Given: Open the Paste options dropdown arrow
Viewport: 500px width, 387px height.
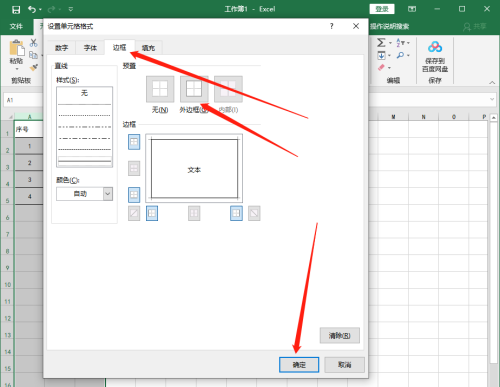Looking at the screenshot, I should (x=17, y=69).
